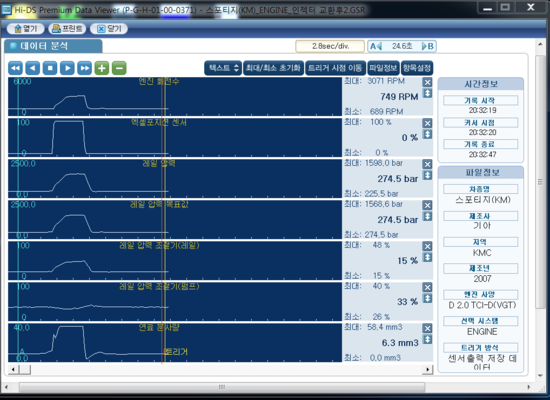Open 항목설정 item settings
The width and height of the screenshot is (550, 400).
point(417,68)
